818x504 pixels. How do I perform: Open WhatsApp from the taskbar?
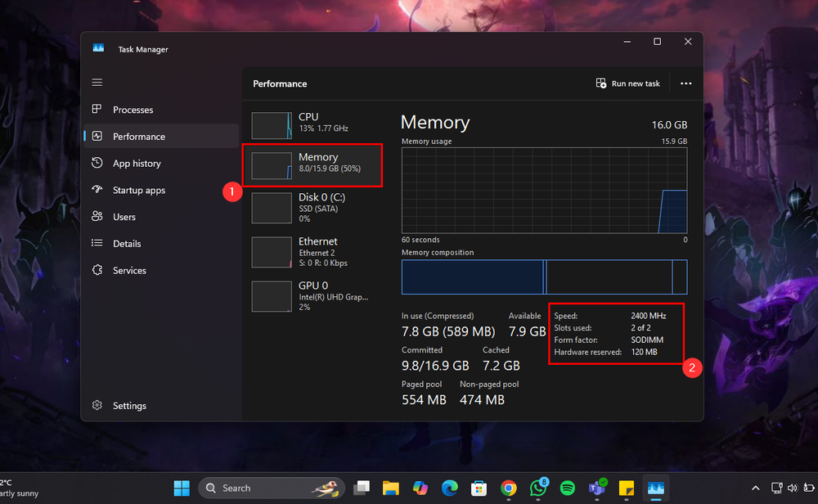[x=538, y=487]
